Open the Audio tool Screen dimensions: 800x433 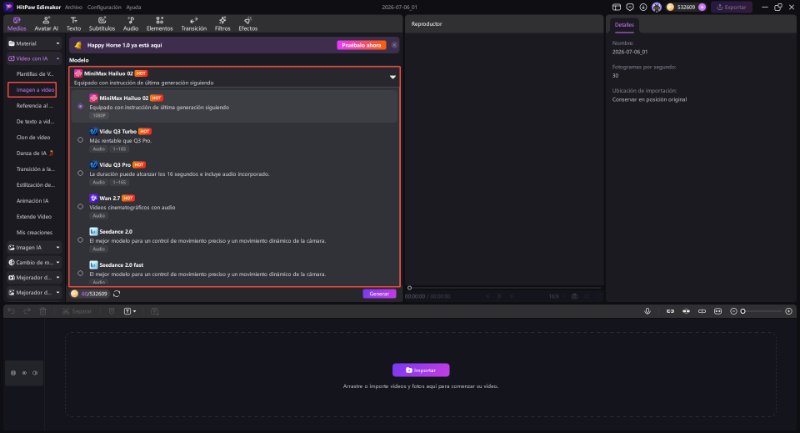click(131, 24)
